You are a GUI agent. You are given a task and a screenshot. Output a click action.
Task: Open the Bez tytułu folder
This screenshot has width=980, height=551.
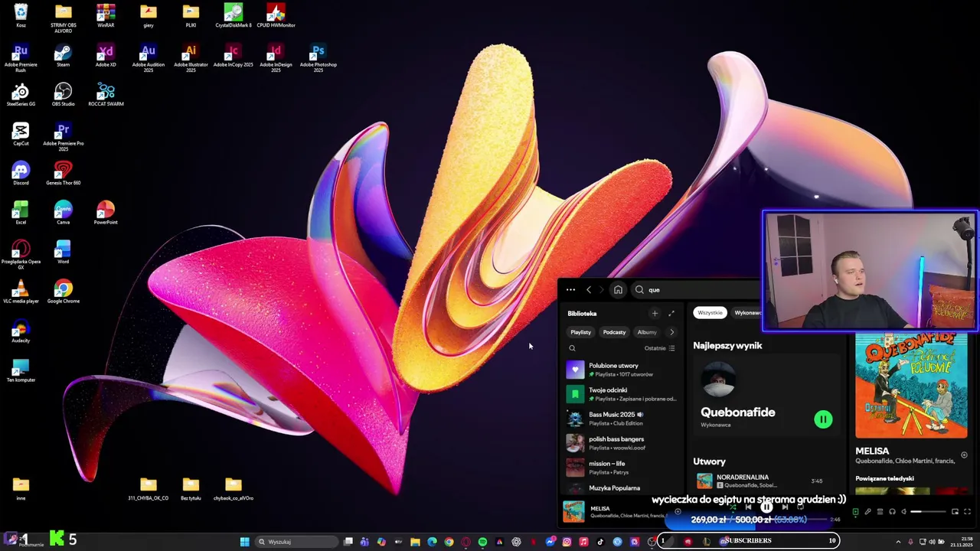[191, 488]
